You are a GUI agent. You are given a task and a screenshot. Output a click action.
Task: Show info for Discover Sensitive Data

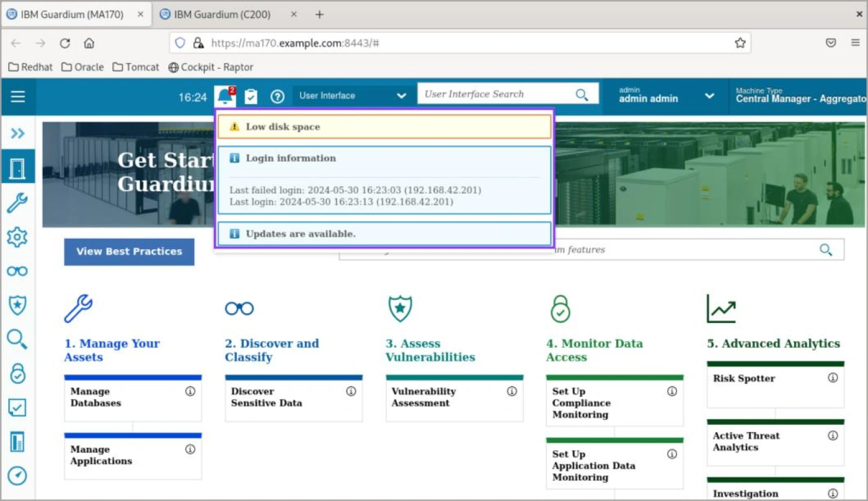click(x=351, y=391)
